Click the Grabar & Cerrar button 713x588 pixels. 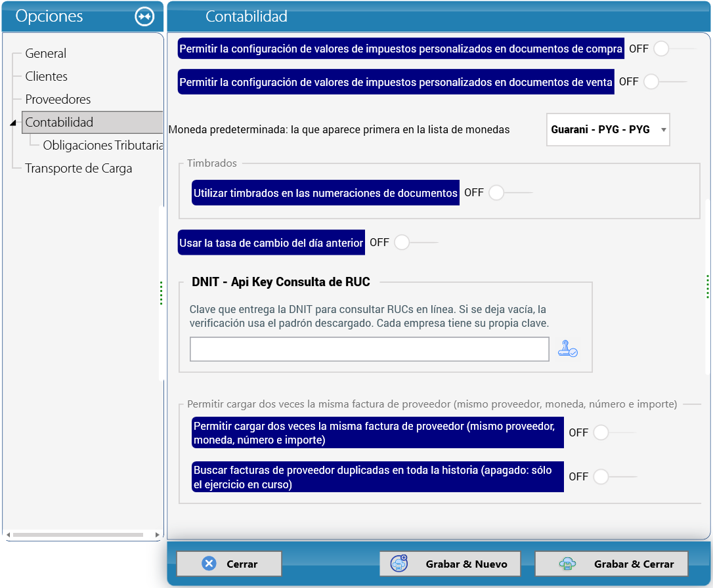coord(611,564)
